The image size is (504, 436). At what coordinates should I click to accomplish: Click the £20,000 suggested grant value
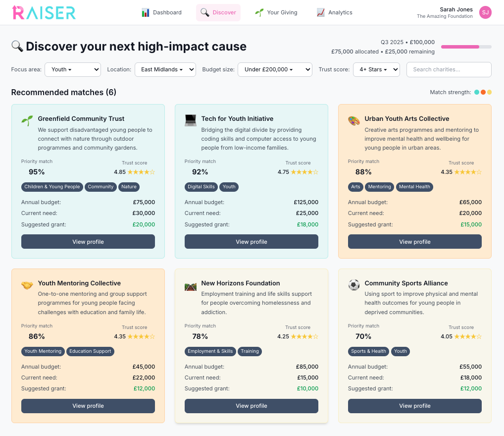click(144, 224)
